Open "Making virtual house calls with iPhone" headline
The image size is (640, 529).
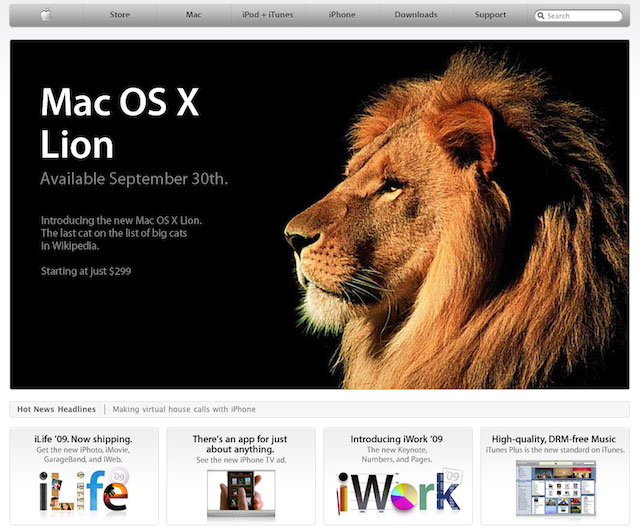click(x=184, y=409)
